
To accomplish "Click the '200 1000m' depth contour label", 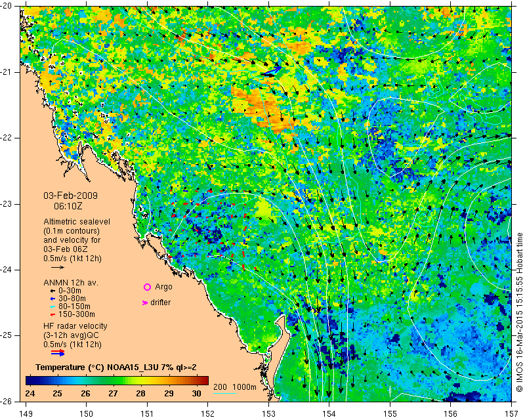I will (x=235, y=387).
